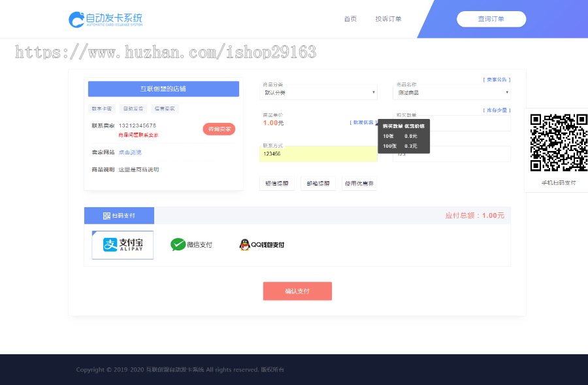588x385 pixels.
Task: Choose QQ Wallet (QQ钱包支付) payment option
Action: [x=261, y=244]
